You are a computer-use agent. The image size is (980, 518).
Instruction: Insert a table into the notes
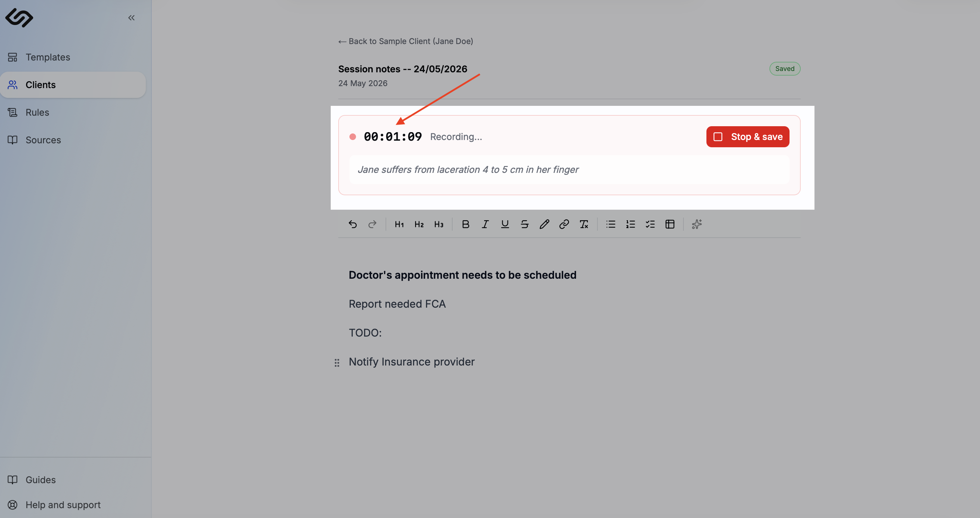pos(670,224)
